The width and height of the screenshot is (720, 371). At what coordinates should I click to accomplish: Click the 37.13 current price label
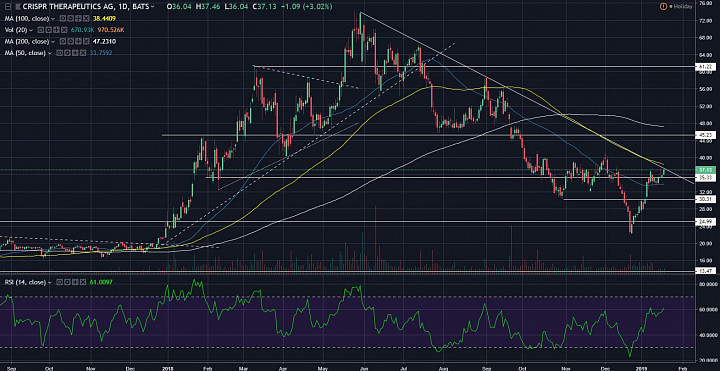click(705, 169)
